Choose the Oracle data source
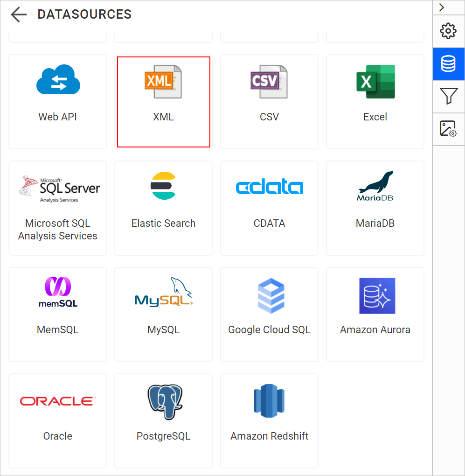The height and width of the screenshot is (476, 465). tap(58, 421)
